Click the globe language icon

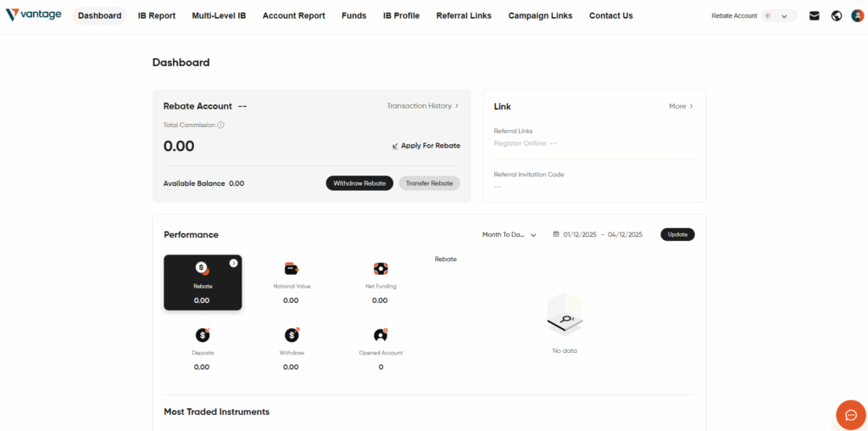point(837,15)
